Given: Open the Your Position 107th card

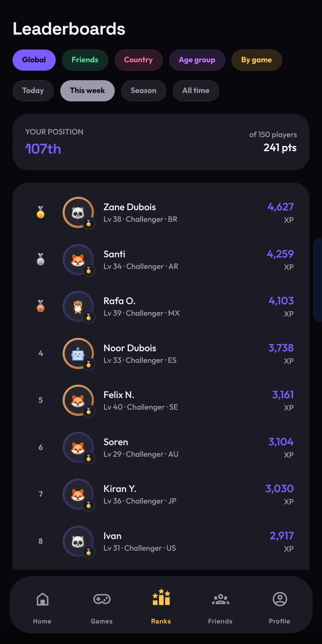Looking at the screenshot, I should coord(161,142).
